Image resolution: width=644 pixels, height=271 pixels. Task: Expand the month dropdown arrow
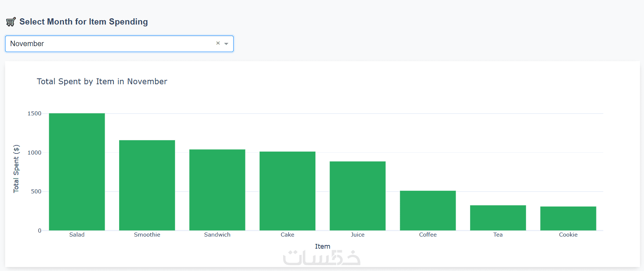coord(226,44)
